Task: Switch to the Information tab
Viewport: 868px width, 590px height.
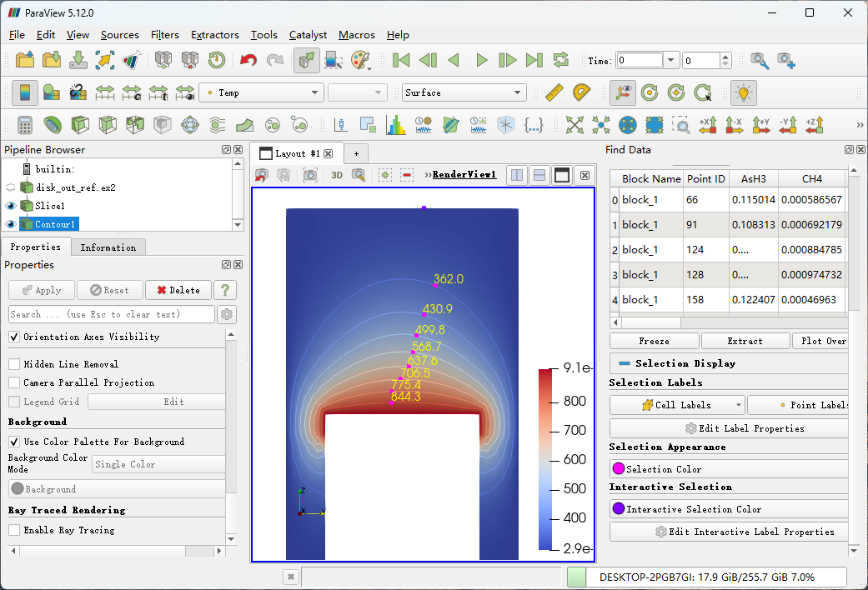Action: (108, 247)
